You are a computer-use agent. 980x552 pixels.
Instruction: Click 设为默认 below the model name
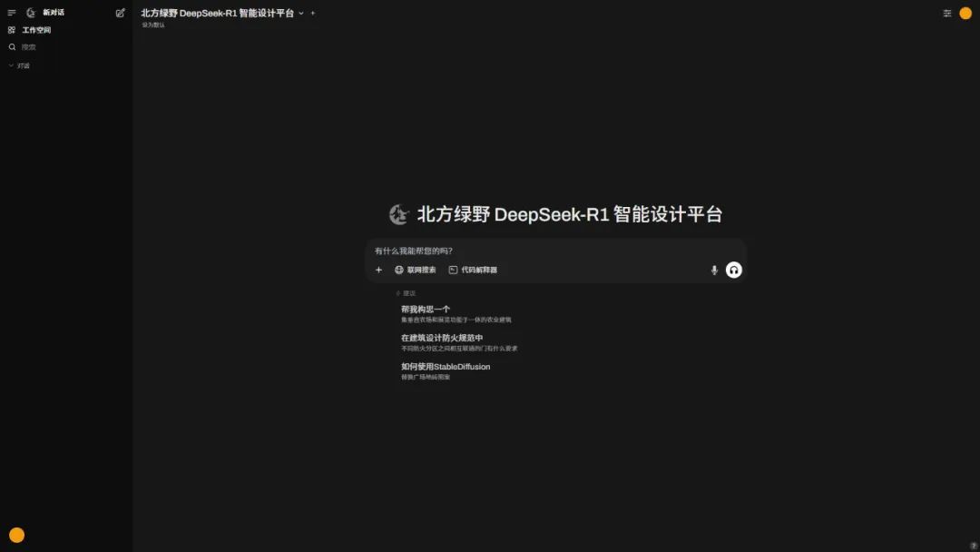click(x=153, y=25)
